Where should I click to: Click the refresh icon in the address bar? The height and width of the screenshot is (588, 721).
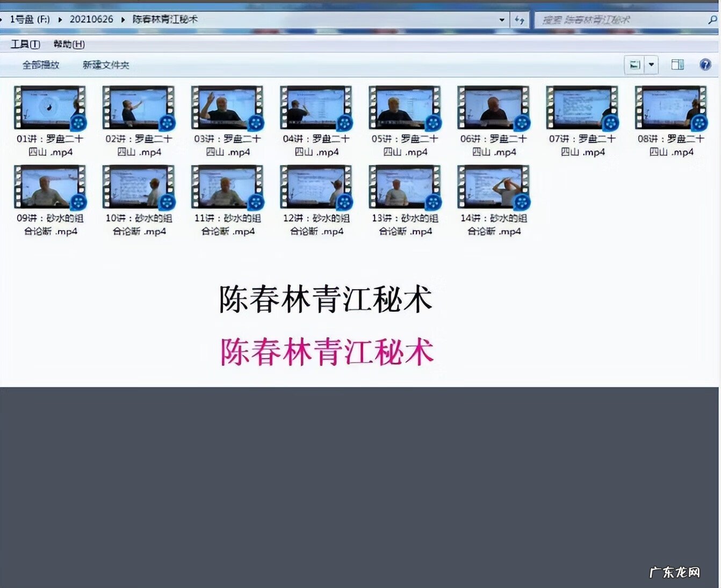[518, 19]
